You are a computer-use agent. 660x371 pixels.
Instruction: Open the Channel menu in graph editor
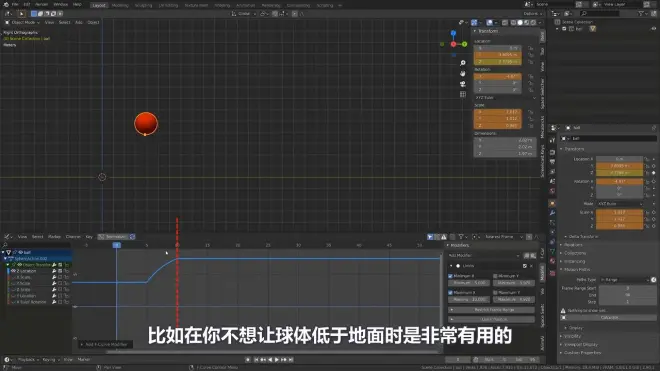(73, 237)
